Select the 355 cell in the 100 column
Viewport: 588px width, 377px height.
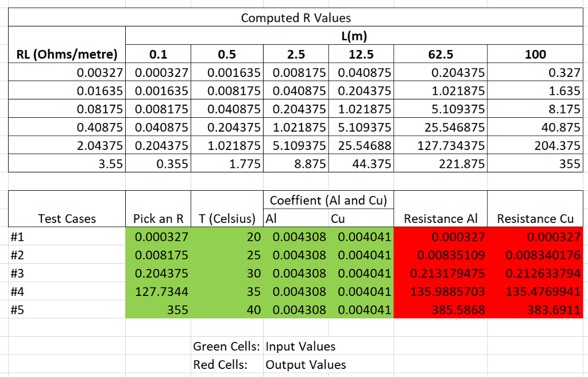(x=535, y=164)
